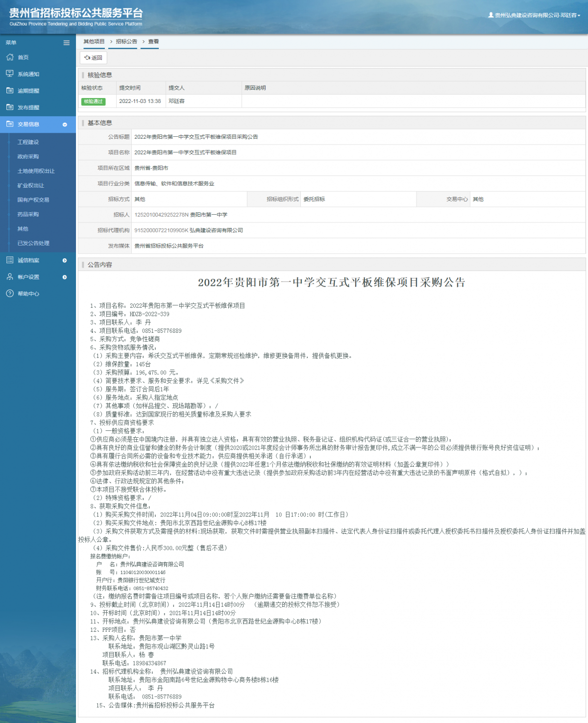
Task: Open 帮助中心 in the sidebar
Action: pos(28,294)
